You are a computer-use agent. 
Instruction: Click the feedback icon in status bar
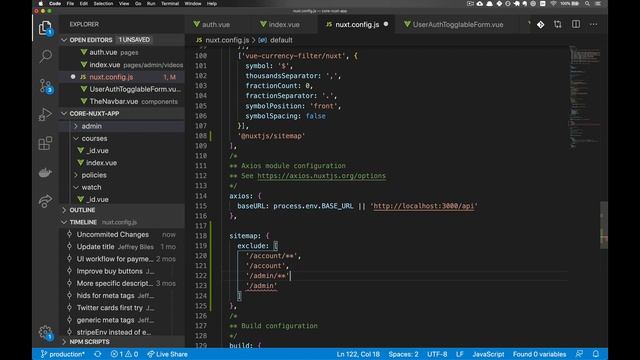pyautogui.click(x=579, y=354)
